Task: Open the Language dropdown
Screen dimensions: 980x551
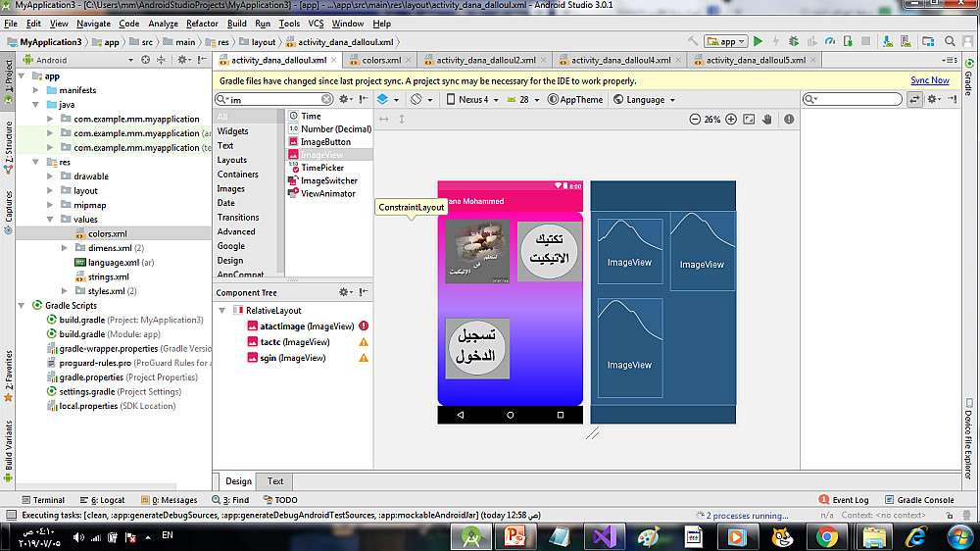Action: pyautogui.click(x=644, y=99)
